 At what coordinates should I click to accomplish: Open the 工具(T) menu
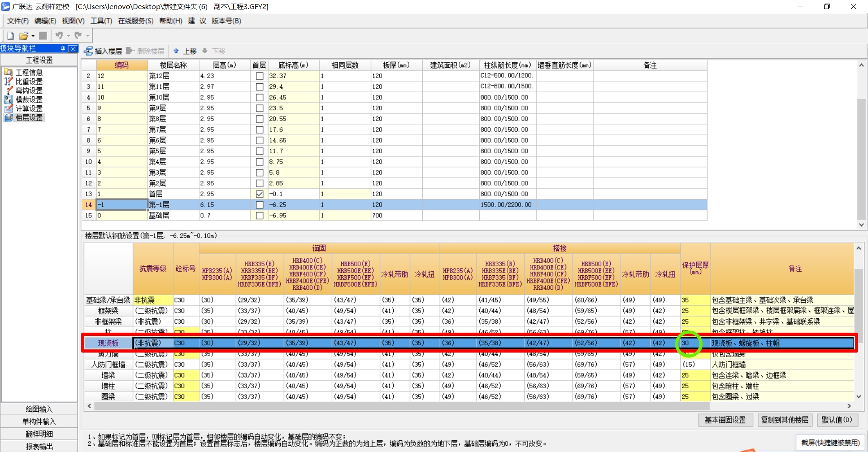pos(101,21)
